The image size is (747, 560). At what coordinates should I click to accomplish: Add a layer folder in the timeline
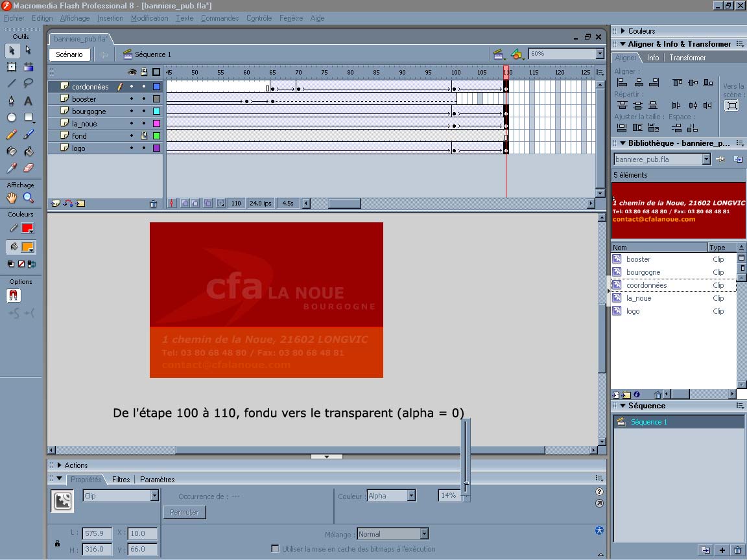(80, 204)
